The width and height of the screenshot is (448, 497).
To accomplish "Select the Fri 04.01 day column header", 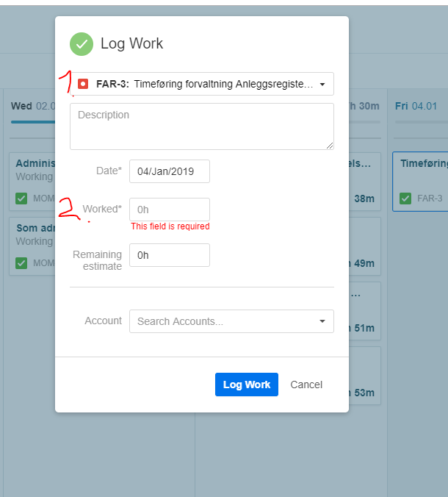I will pyautogui.click(x=416, y=106).
